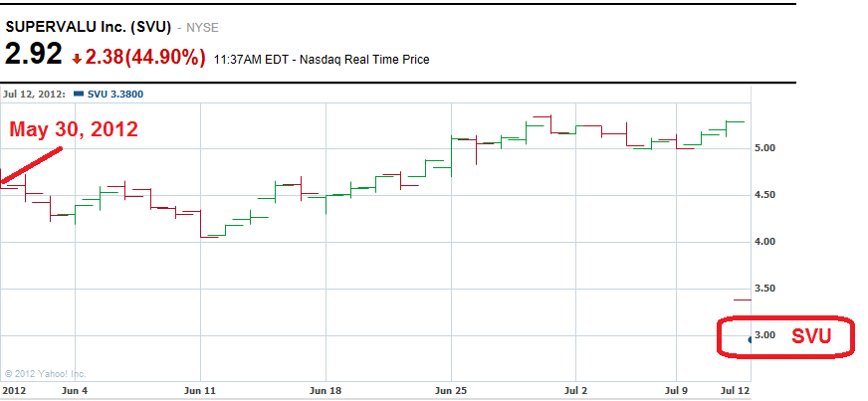Click the 11:37AM EDT Nasdaq Real Time Price text
This screenshot has height=401, width=868.
coord(322,60)
